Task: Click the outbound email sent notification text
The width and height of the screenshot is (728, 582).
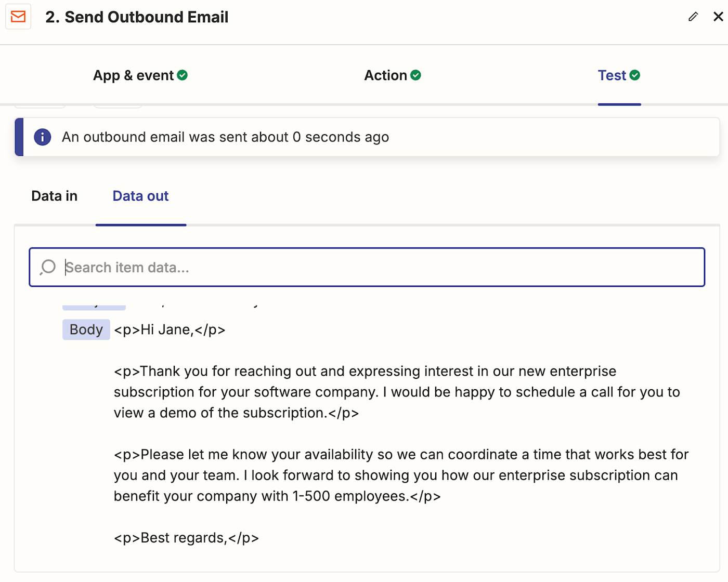Action: tap(225, 137)
